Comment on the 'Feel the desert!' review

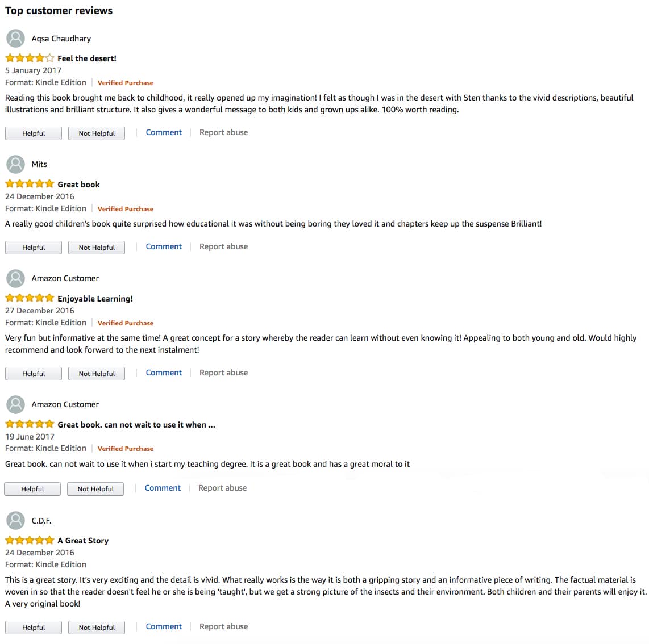coord(164,132)
